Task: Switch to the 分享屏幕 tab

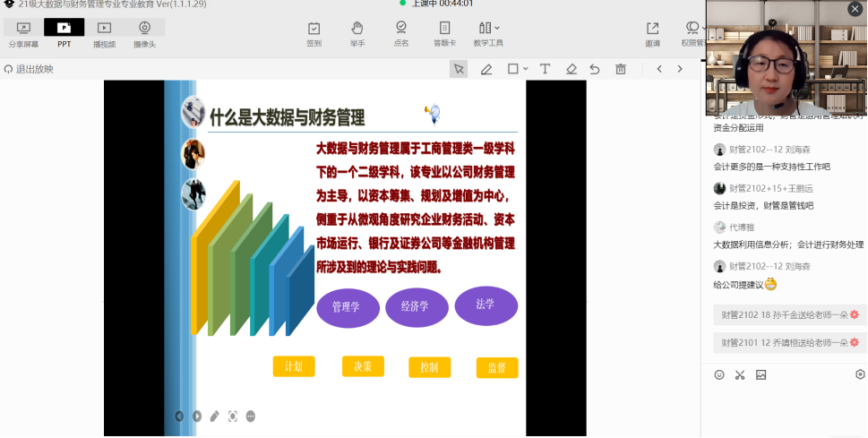Action: (23, 34)
